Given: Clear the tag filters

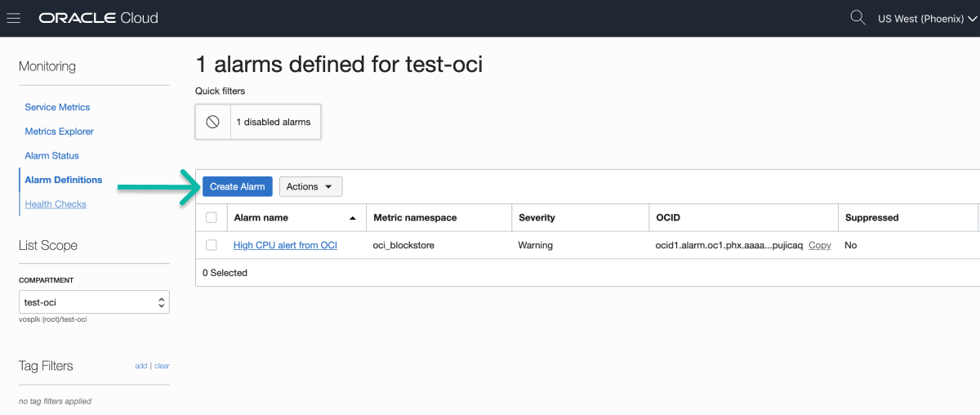Looking at the screenshot, I should 162,366.
